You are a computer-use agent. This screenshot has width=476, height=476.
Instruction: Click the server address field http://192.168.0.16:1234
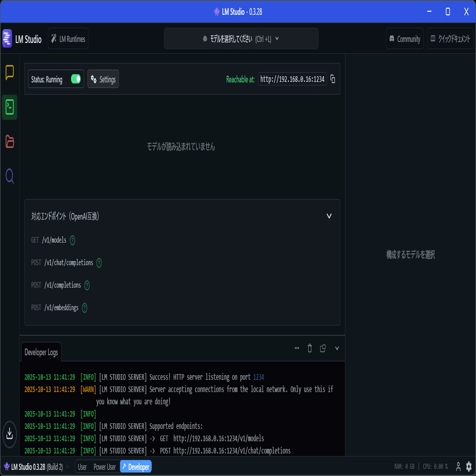click(292, 79)
